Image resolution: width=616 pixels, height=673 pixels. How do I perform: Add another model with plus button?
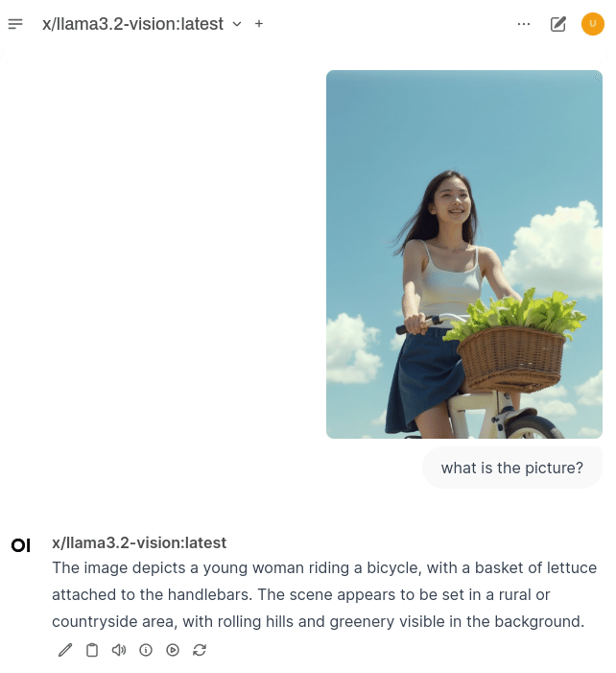pyautogui.click(x=259, y=24)
